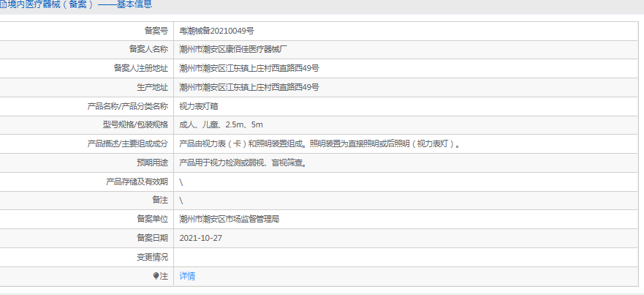Click the 产品存储及有效期 row label
Screen dimensions: 644x295
(x=137, y=182)
